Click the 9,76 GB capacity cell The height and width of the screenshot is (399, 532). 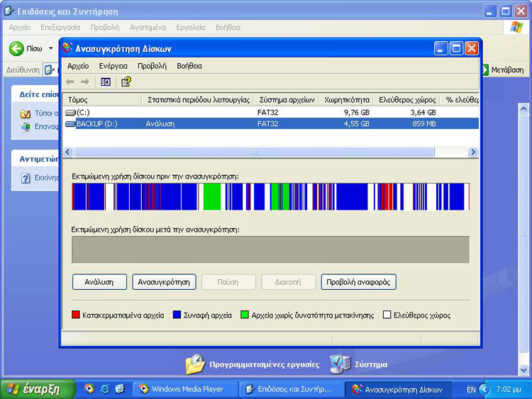click(x=356, y=112)
